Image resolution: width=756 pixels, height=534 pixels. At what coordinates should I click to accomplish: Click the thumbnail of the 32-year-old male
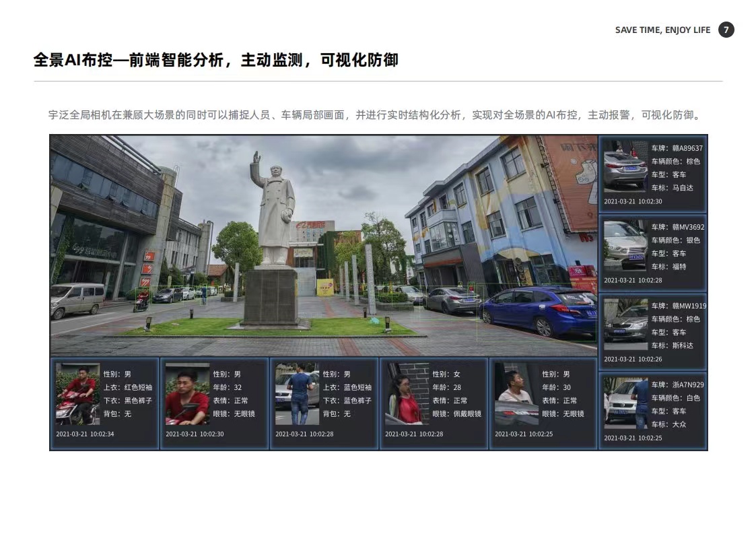click(187, 394)
